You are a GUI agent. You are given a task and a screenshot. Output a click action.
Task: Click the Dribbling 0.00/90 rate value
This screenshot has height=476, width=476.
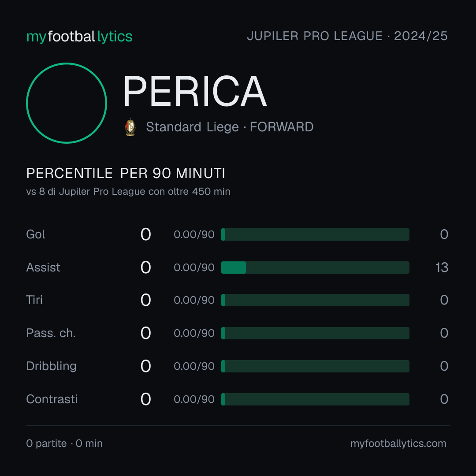click(x=194, y=366)
